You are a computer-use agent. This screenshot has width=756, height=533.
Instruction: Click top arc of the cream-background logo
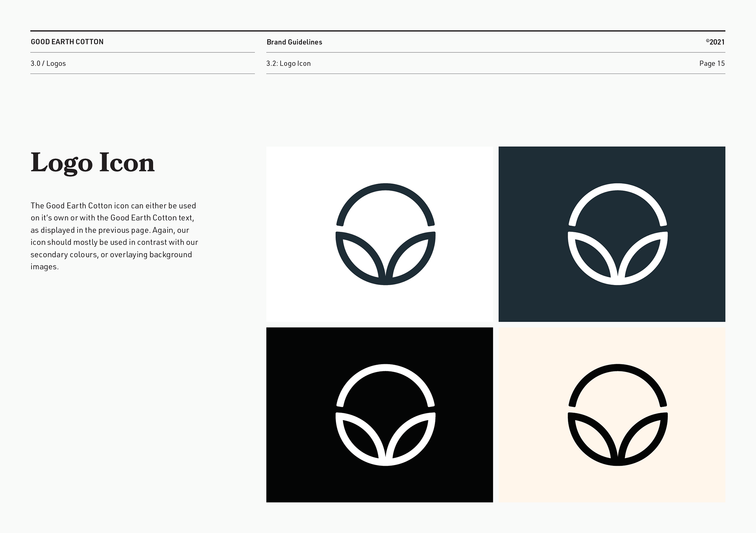coord(617,368)
